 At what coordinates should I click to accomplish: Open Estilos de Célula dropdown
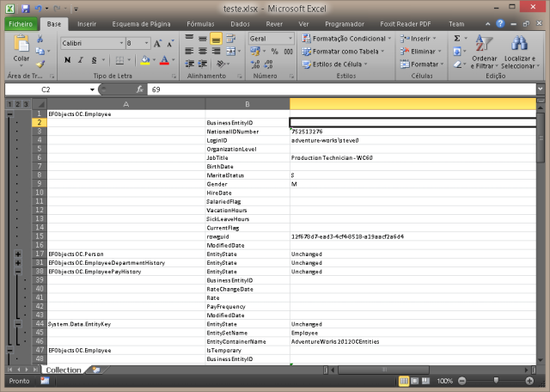pyautogui.click(x=334, y=64)
